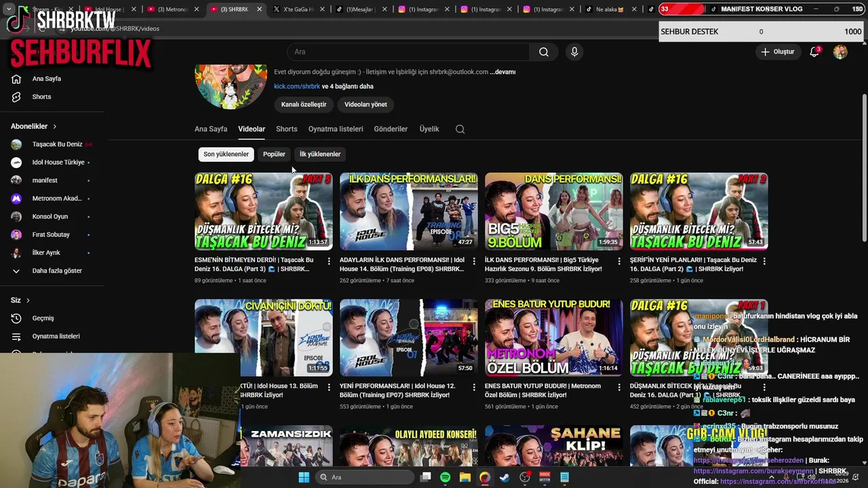Search within channel using magnifier icon
This screenshot has width=868, height=488.
(x=460, y=129)
